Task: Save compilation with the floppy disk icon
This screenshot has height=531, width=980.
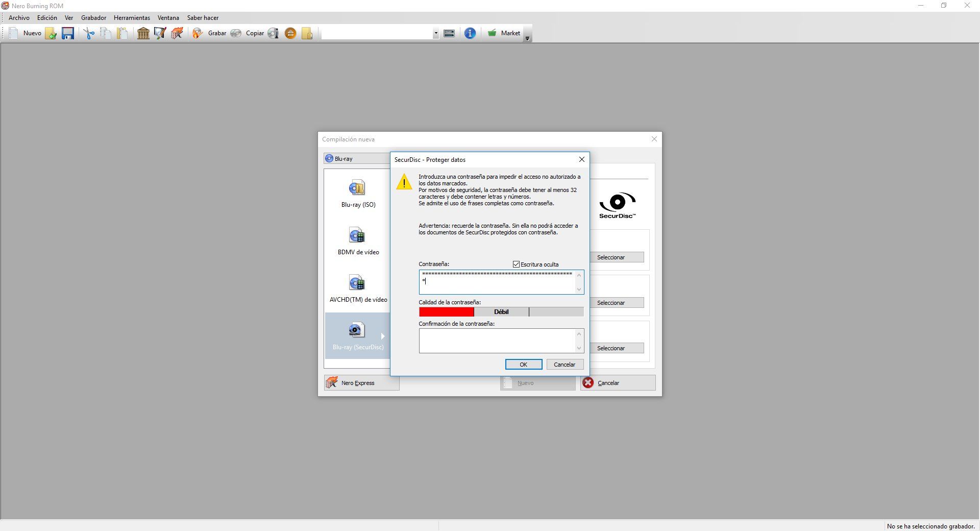Action: coord(68,33)
